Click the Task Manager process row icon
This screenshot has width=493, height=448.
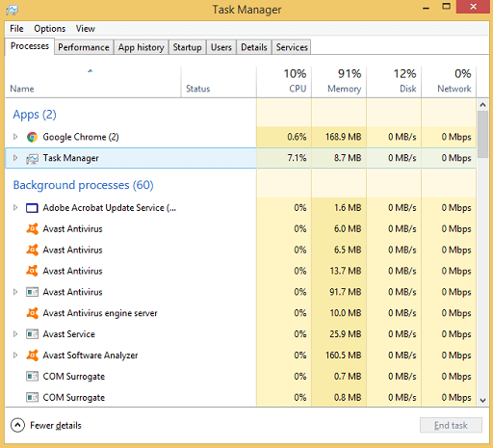click(x=32, y=158)
